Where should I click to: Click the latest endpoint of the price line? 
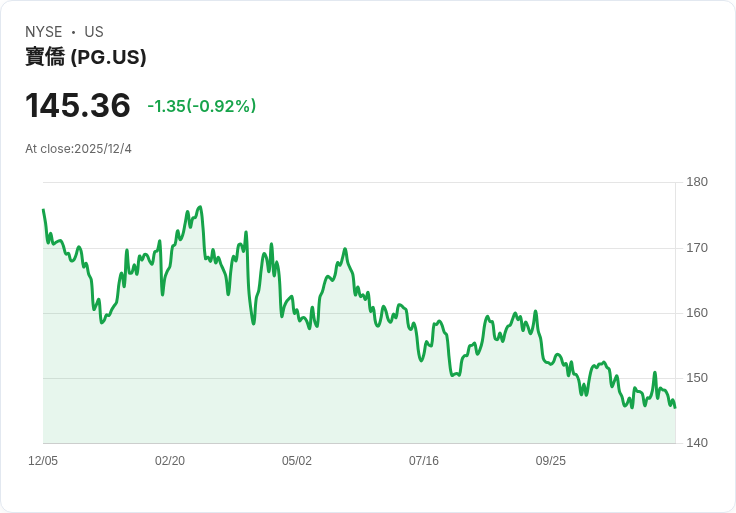(675, 407)
